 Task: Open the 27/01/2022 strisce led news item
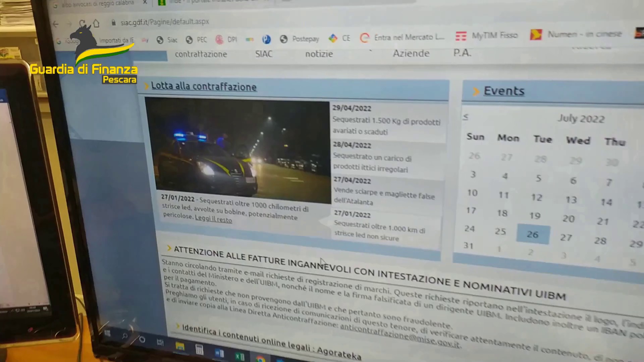[386, 226]
